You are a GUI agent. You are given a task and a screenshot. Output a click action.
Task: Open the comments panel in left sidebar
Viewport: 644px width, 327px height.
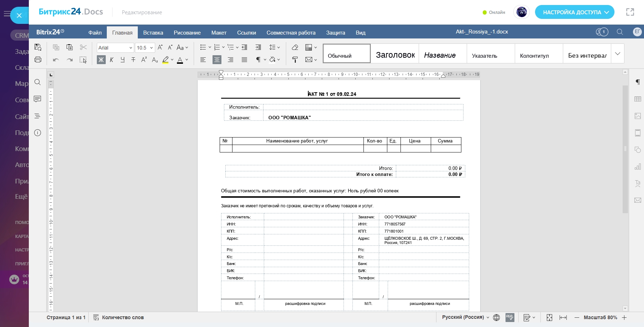pos(37,99)
